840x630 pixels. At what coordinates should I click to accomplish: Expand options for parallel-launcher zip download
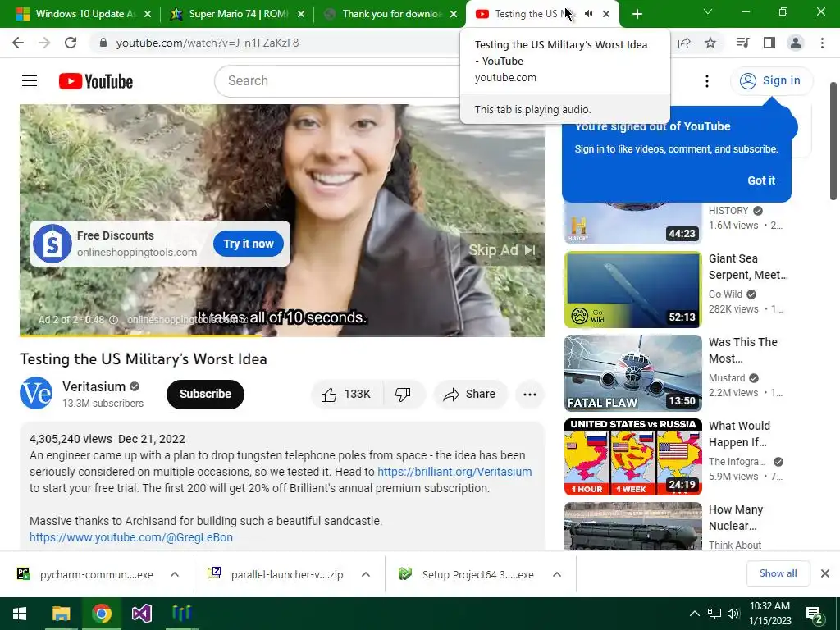coord(366,574)
